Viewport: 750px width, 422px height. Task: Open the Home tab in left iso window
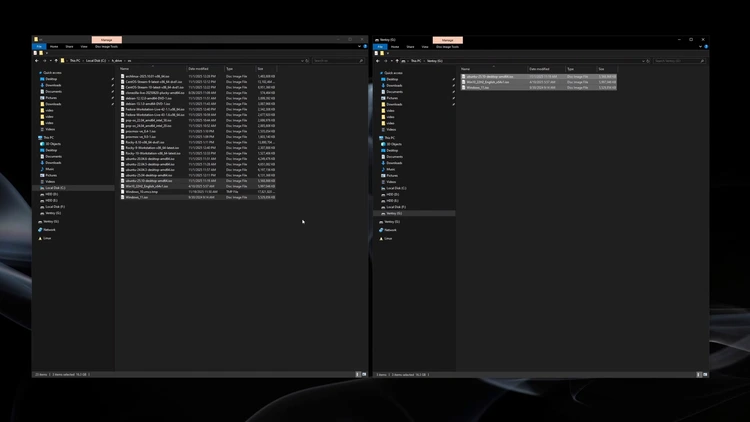pos(54,46)
